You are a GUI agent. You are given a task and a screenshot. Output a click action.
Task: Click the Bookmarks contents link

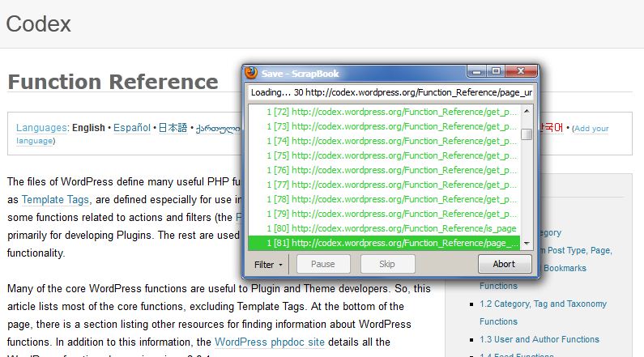point(565,268)
